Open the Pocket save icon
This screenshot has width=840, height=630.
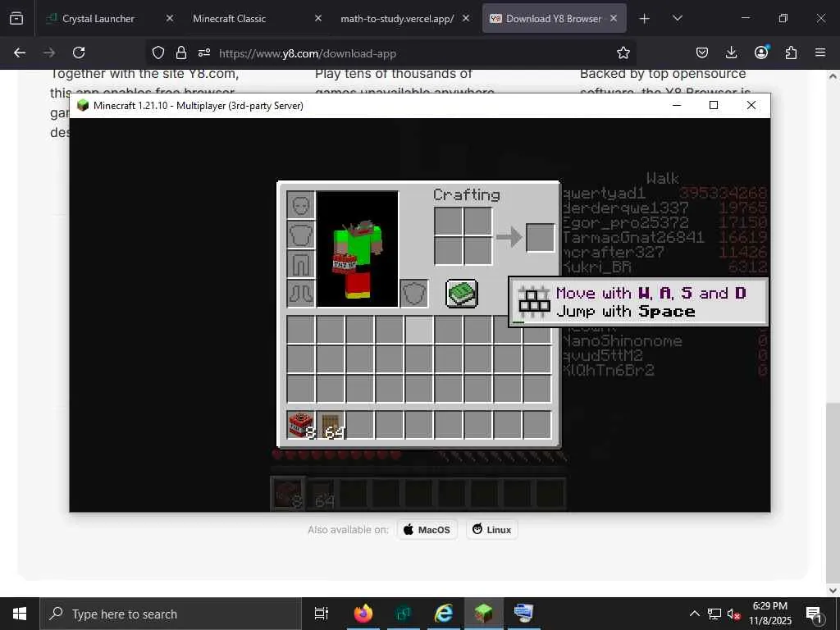pyautogui.click(x=702, y=52)
